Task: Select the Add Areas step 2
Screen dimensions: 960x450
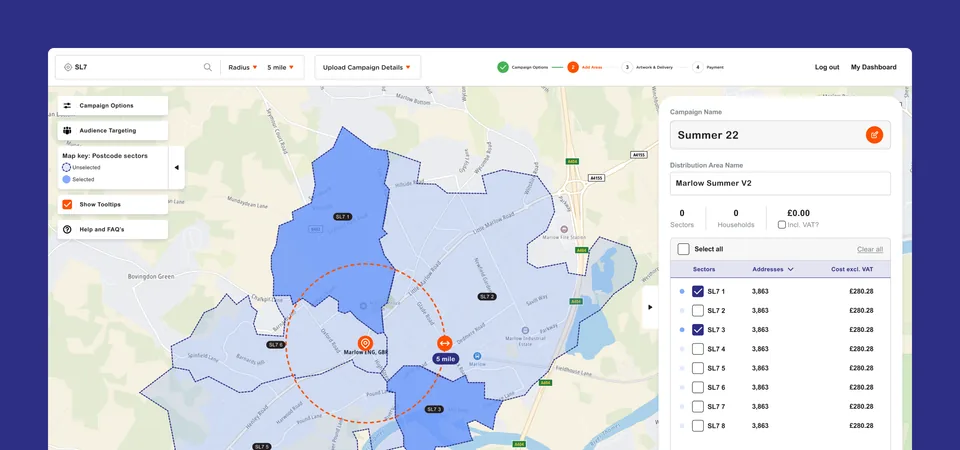Action: point(585,67)
